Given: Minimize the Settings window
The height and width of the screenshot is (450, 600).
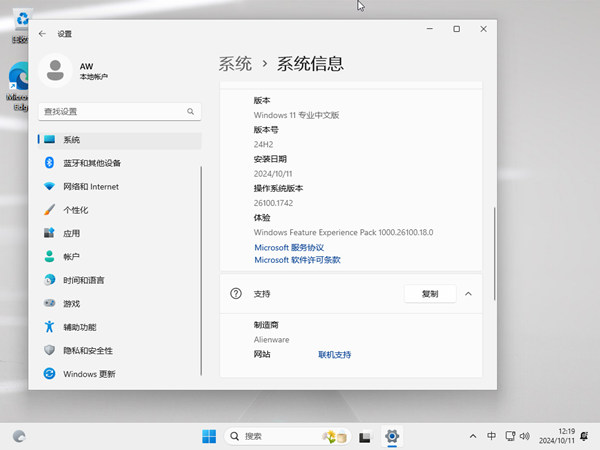Looking at the screenshot, I should coord(430,29).
